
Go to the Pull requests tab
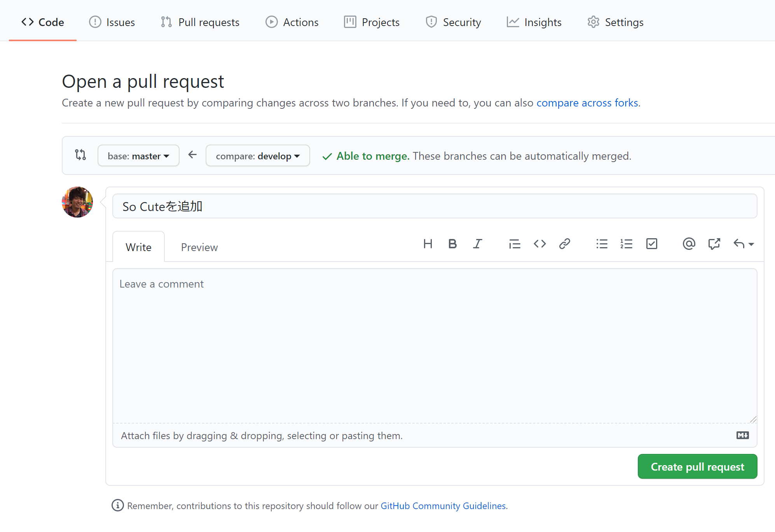(200, 22)
